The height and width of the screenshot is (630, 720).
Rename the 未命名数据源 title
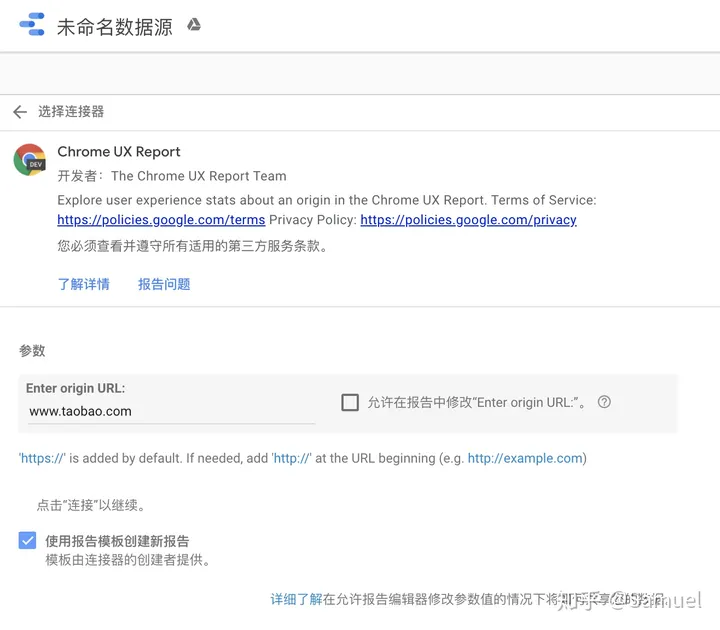(114, 27)
